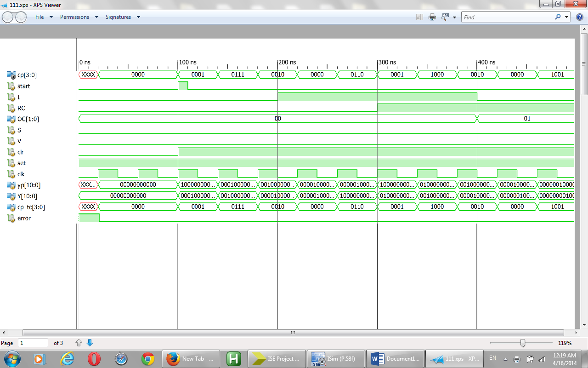588x368 pixels.
Task: Open the File menu
Action: point(40,17)
